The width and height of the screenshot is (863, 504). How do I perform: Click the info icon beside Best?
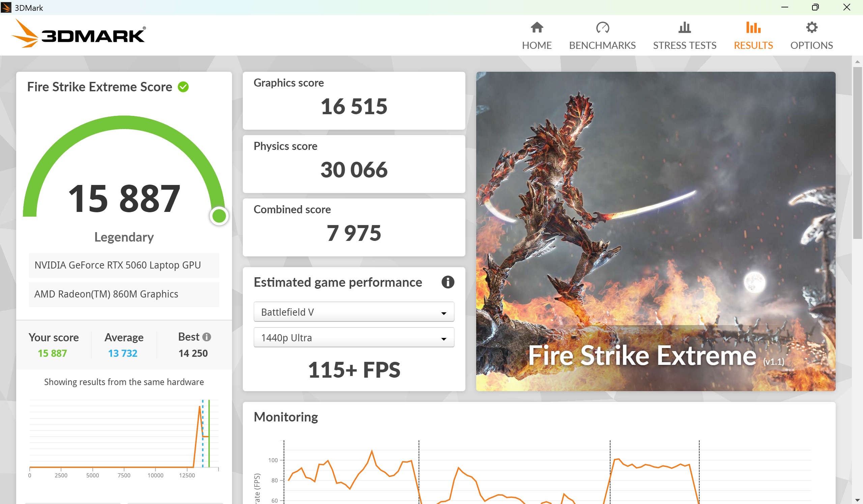206,337
